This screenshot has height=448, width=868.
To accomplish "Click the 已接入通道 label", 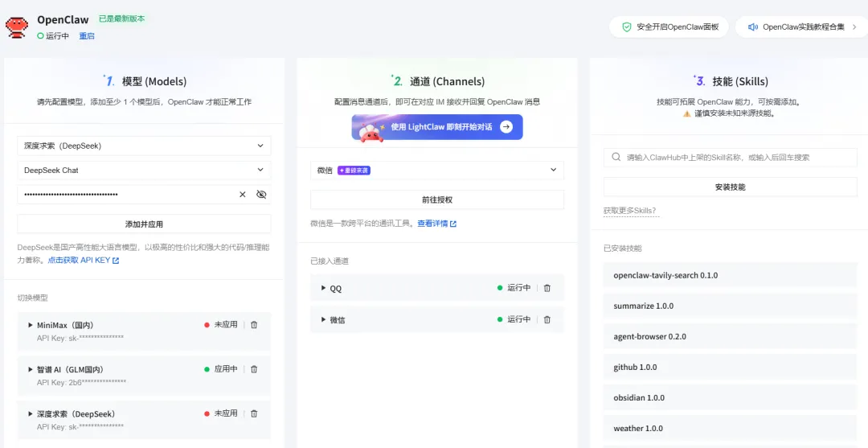I will point(330,261).
